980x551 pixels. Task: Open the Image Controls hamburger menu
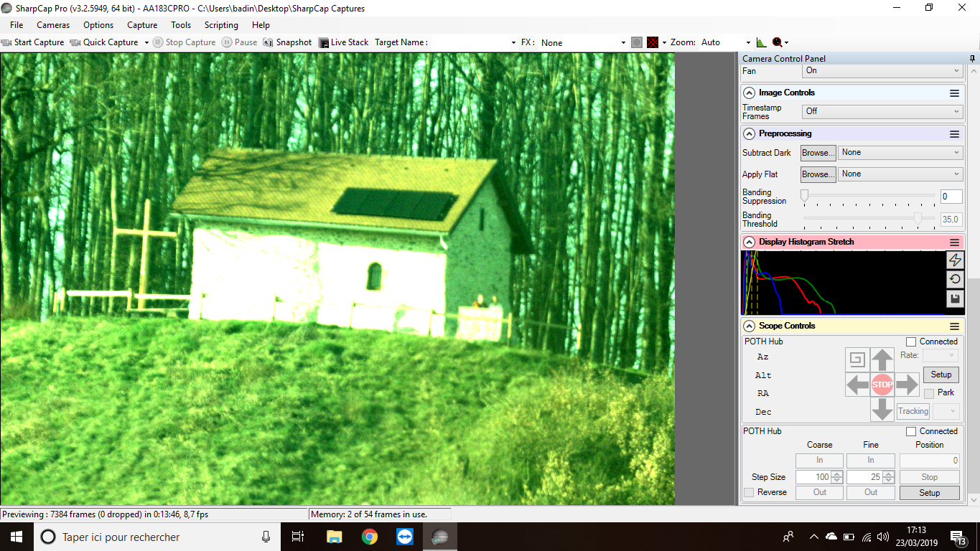(x=954, y=93)
